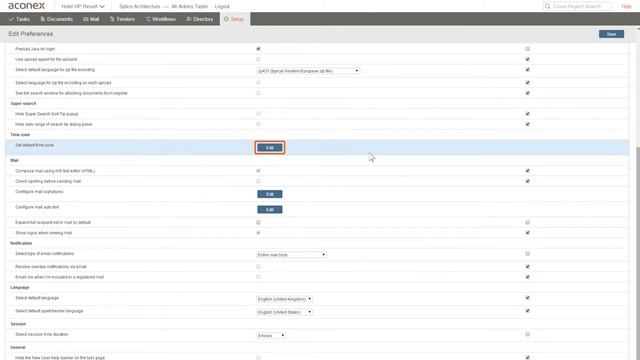The width and height of the screenshot is (640, 360).
Task: Enable Receive overdue notifications via email
Action: coord(258,267)
